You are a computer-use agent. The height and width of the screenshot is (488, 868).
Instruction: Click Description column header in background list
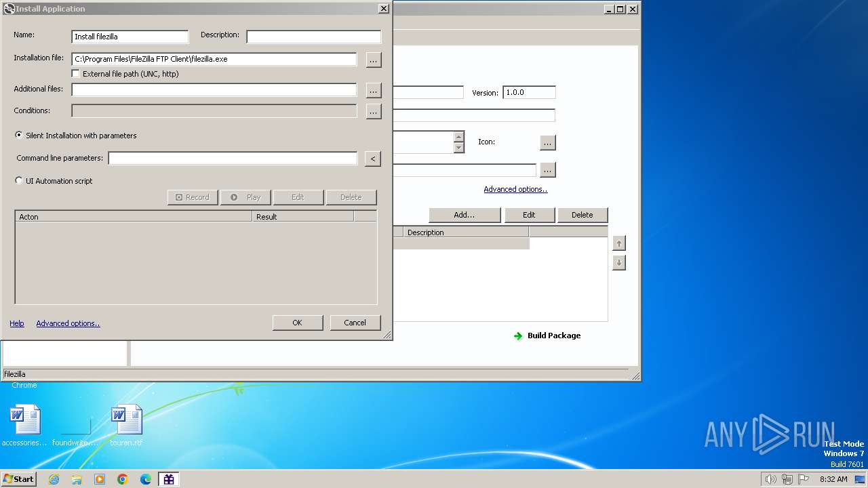(x=466, y=232)
